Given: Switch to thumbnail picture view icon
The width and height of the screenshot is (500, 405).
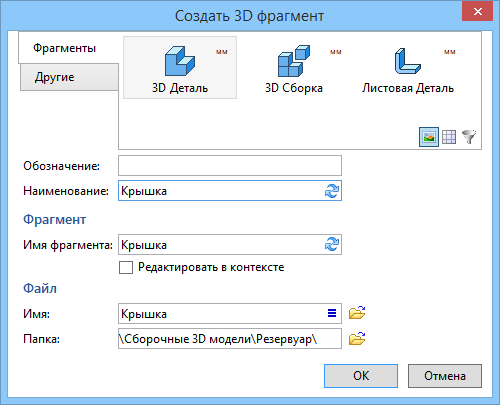Looking at the screenshot, I should [429, 137].
